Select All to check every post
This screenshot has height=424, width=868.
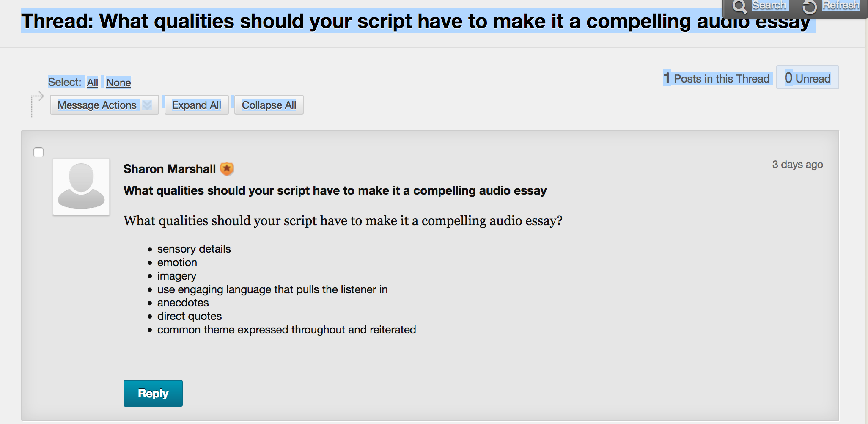tap(93, 83)
